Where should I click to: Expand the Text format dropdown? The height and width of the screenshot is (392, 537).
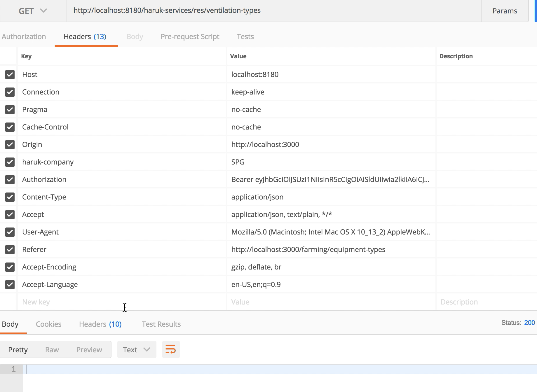pyautogui.click(x=137, y=349)
